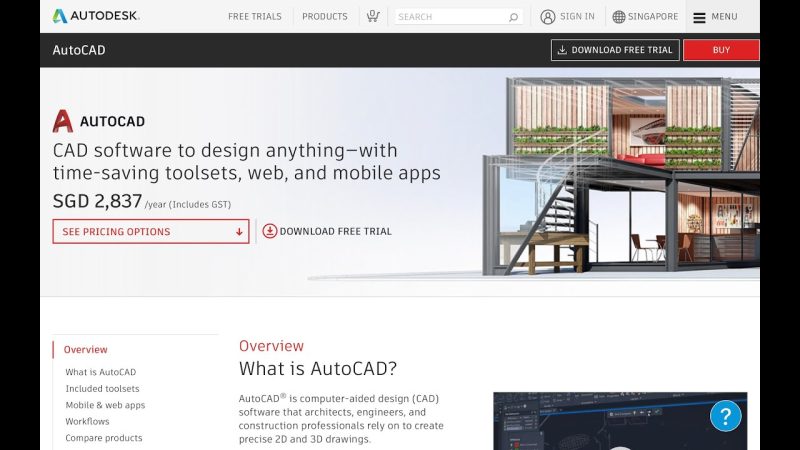Open the AutoCAD interface preview thumbnail
Image resolution: width=800 pixels, height=450 pixels.
620,421
